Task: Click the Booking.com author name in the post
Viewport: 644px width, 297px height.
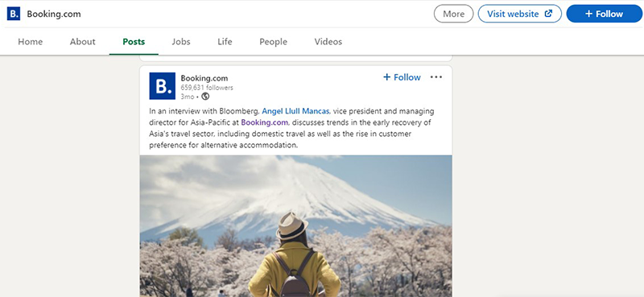Action: click(204, 78)
